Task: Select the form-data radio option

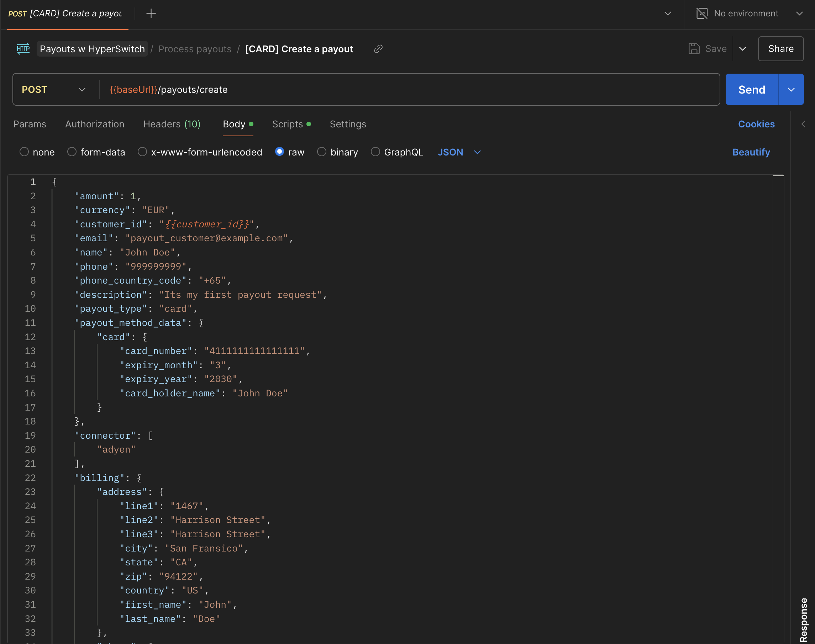Action: click(x=72, y=152)
